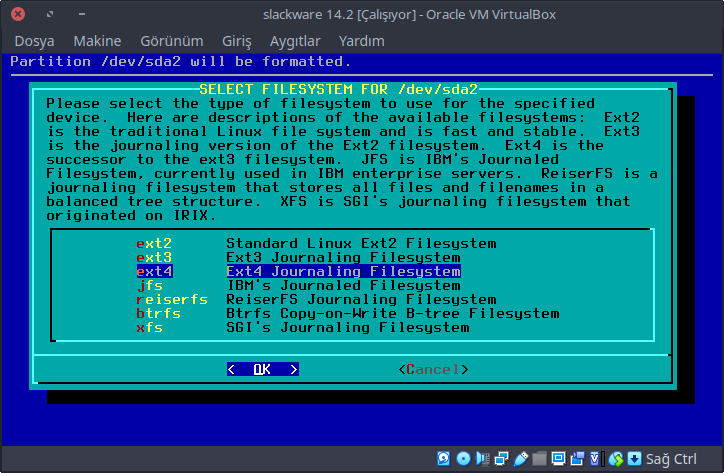
Task: Open the Giriş menu
Action: pos(237,41)
